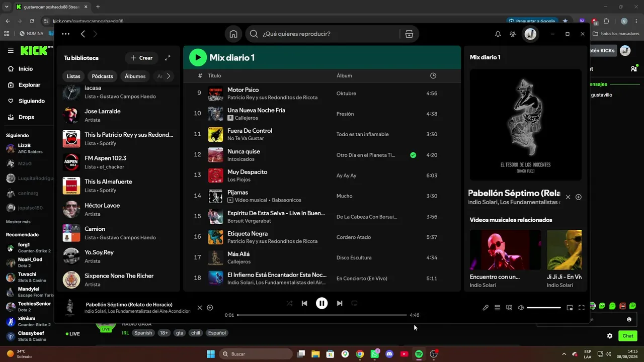Toggle repeat in the player bar

[x=355, y=303]
